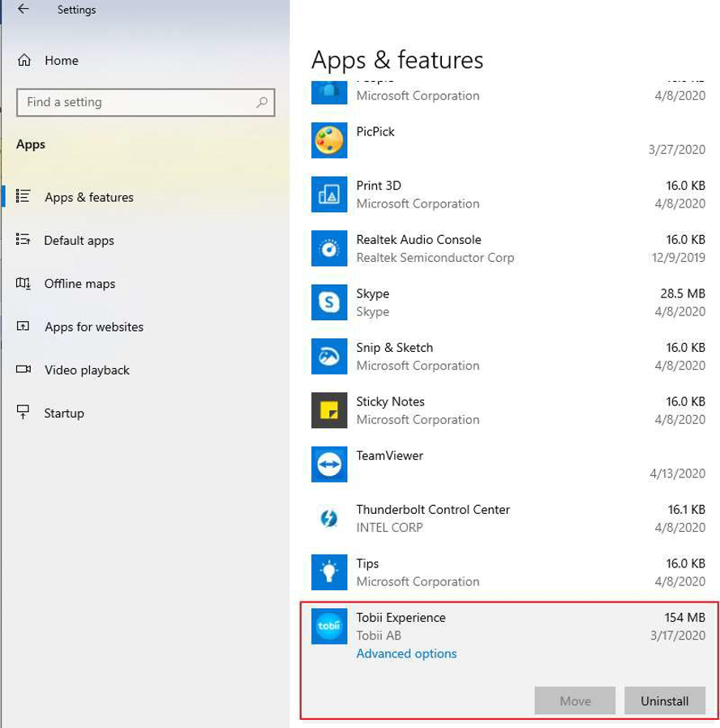Select the Thunderbolt Control Center icon
Image resolution: width=720 pixels, height=728 pixels.
329,518
